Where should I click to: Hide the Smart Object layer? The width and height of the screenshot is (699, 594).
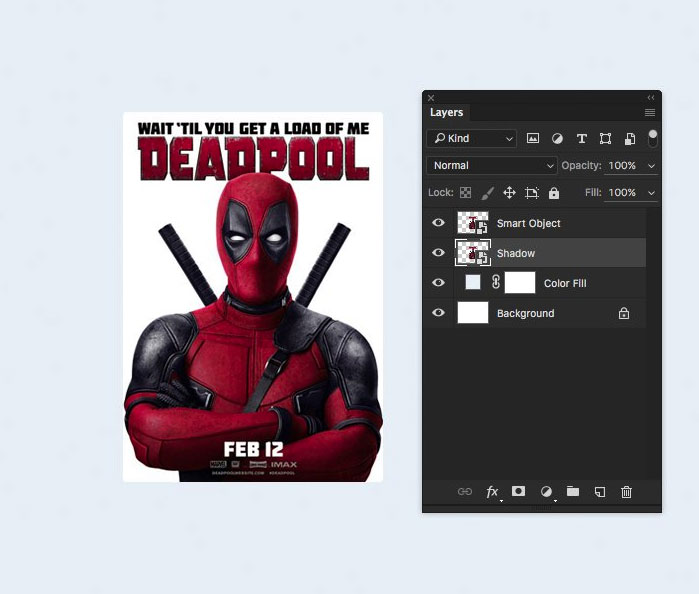click(x=438, y=223)
